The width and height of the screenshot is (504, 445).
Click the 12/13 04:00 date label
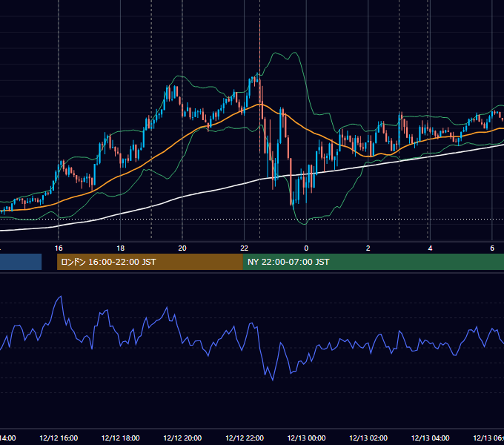(431, 438)
